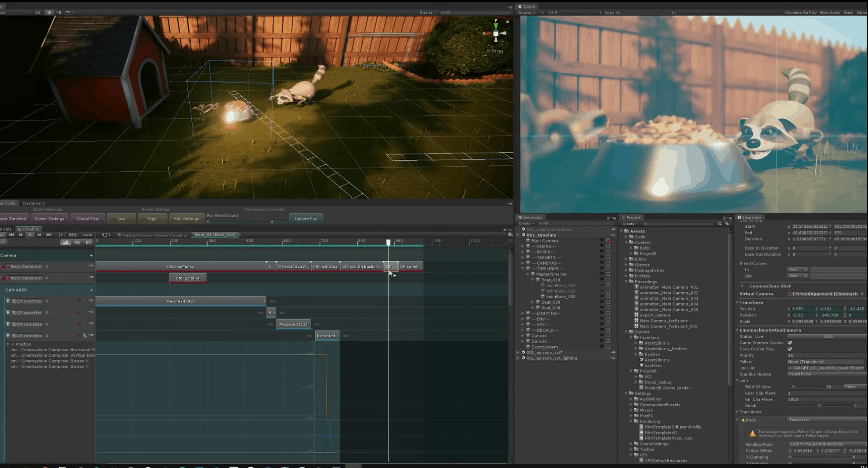Click Edit Settings button

pyautogui.click(x=186, y=219)
